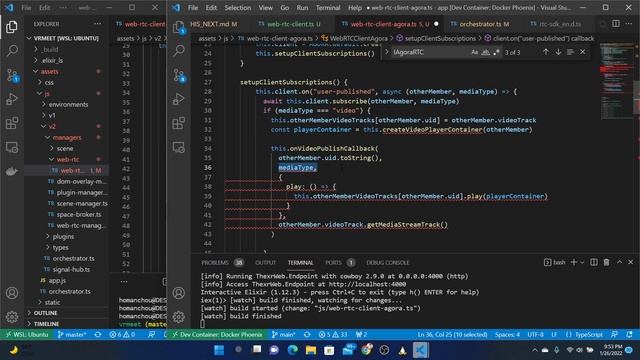Viewport: 640px width, 360px height.
Task: Open Terminal menu in menu bar
Action: pyautogui.click(x=328, y=8)
